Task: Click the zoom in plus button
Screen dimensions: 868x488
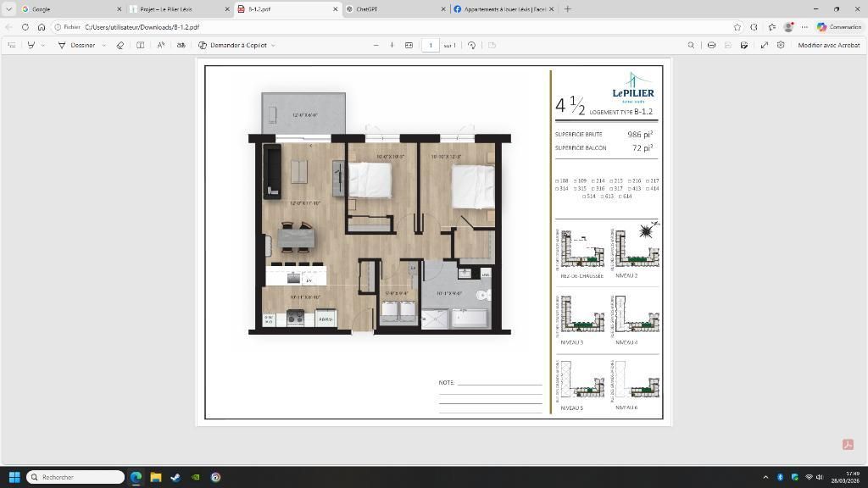Action: pos(392,45)
